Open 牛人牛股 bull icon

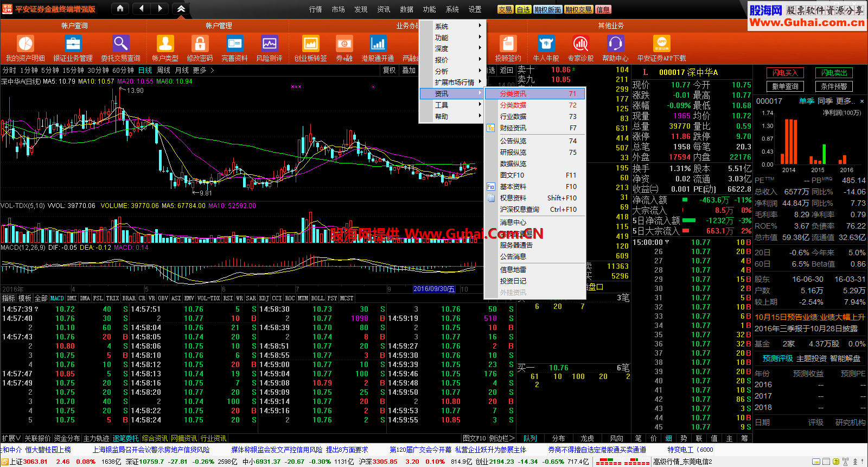546,43
